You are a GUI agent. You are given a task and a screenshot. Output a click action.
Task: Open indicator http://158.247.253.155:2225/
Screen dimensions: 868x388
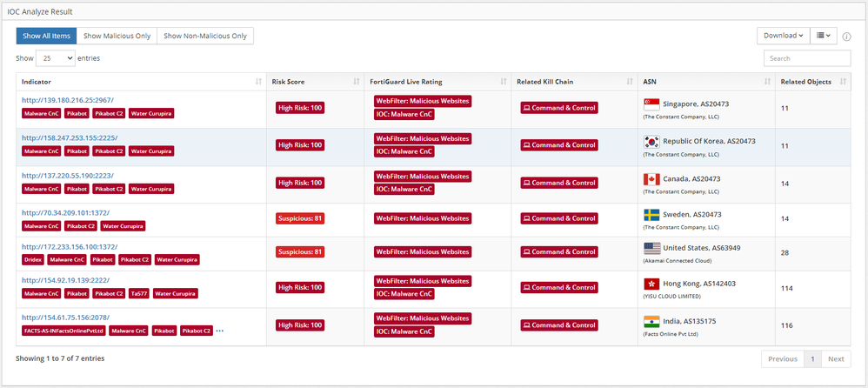(70, 137)
